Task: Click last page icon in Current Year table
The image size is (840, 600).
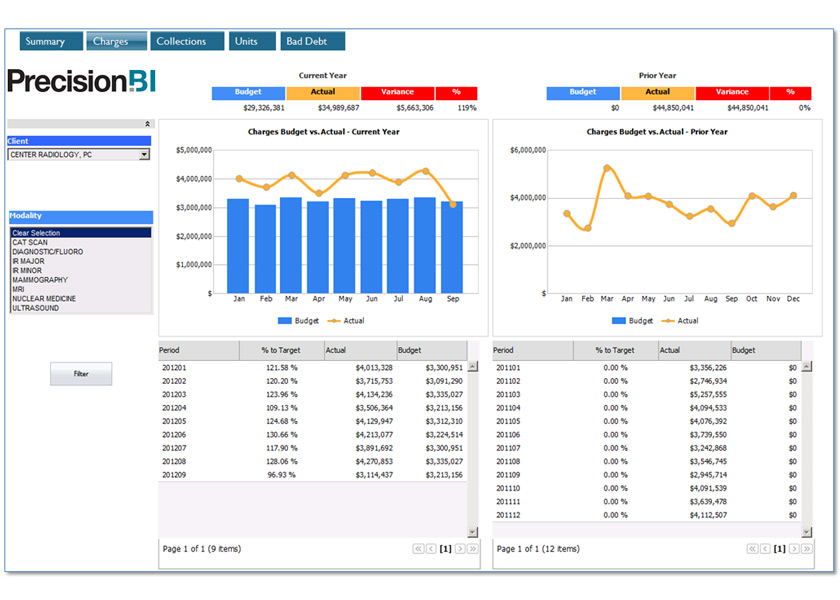Action: coord(473,549)
